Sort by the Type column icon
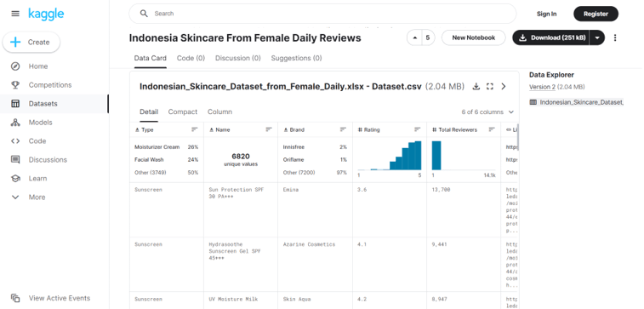 pyautogui.click(x=195, y=129)
